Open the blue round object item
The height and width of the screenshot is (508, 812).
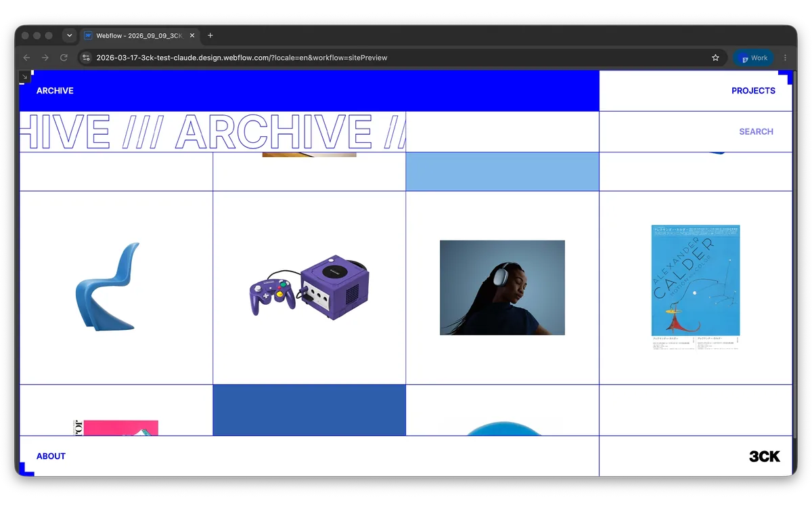pos(504,429)
